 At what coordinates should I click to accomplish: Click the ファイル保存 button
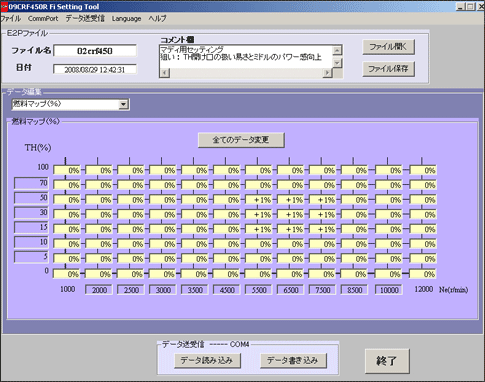pos(388,69)
